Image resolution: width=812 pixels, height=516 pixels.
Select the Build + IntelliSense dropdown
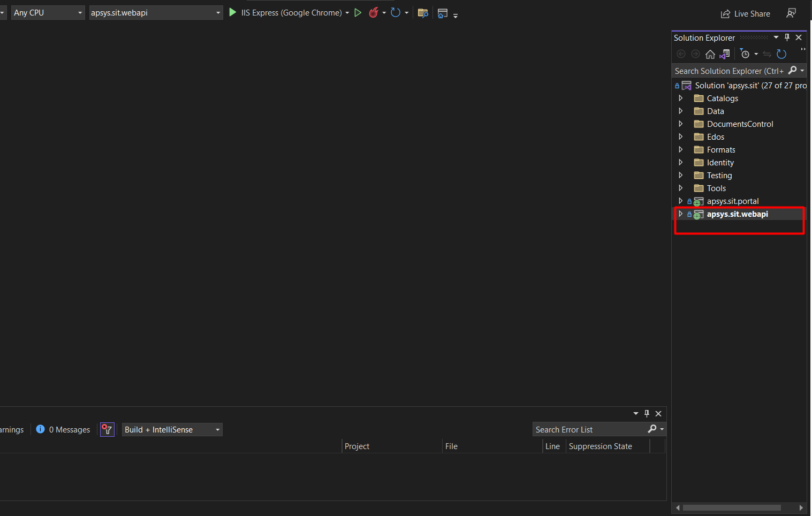(172, 430)
